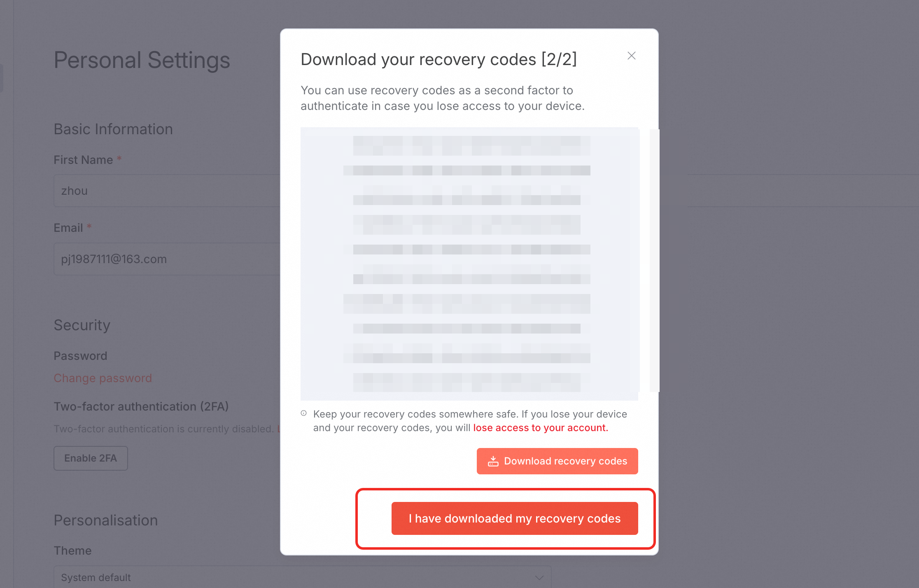Focus the Email field with pj1987111@163.com

pos(167,259)
